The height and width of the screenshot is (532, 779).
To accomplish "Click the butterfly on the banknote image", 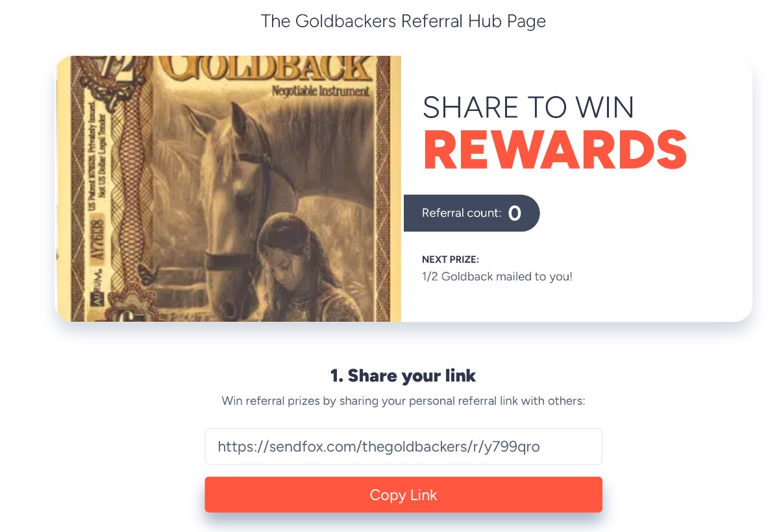I will pyautogui.click(x=149, y=275).
